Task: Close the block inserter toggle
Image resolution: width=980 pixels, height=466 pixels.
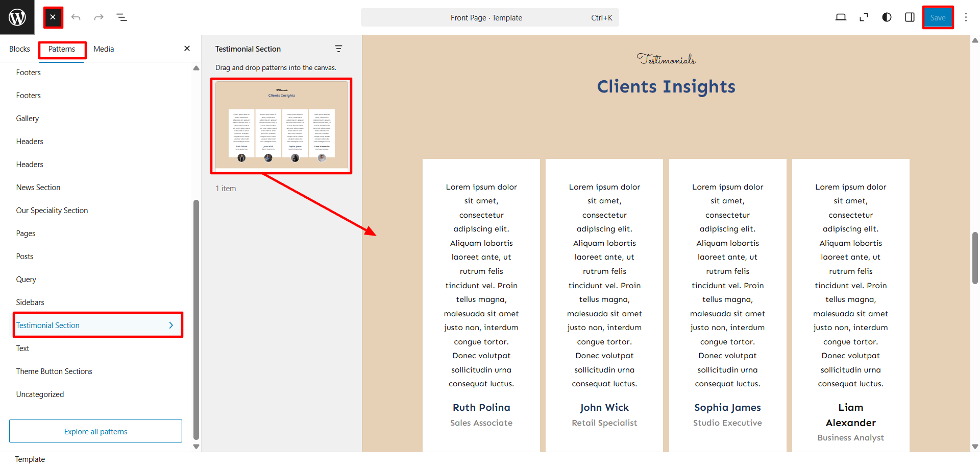Action: (53, 17)
